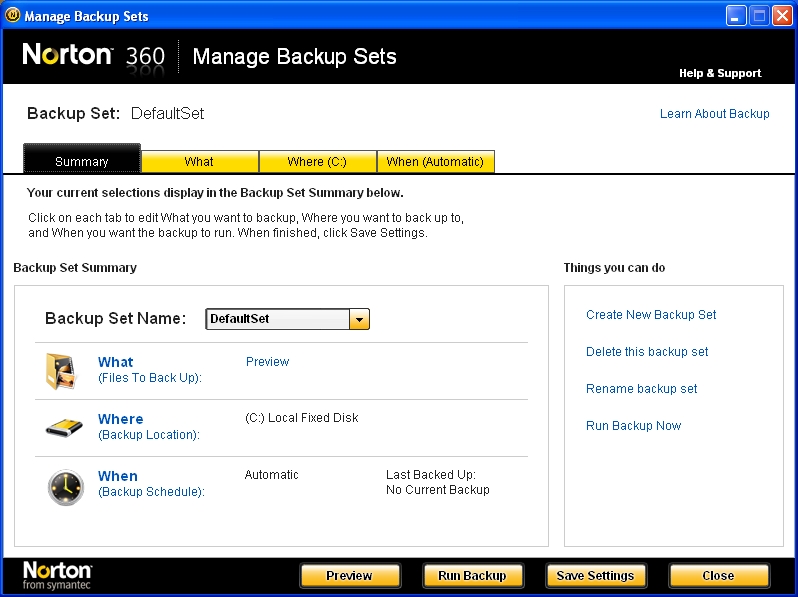Click the DefaultSet name beside Backup Set:
798x597 pixels.
(x=167, y=113)
